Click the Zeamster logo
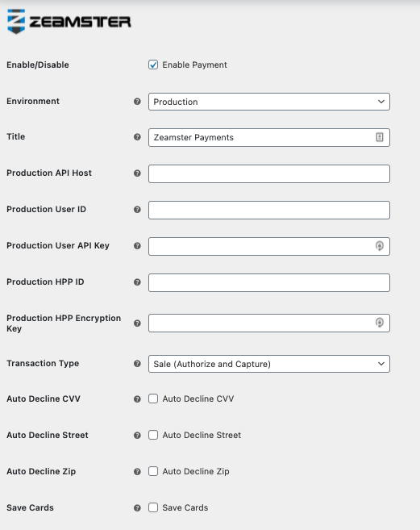 (x=69, y=22)
